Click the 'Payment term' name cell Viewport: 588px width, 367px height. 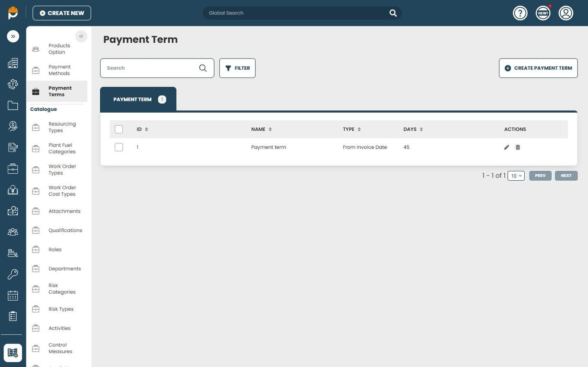[269, 147]
